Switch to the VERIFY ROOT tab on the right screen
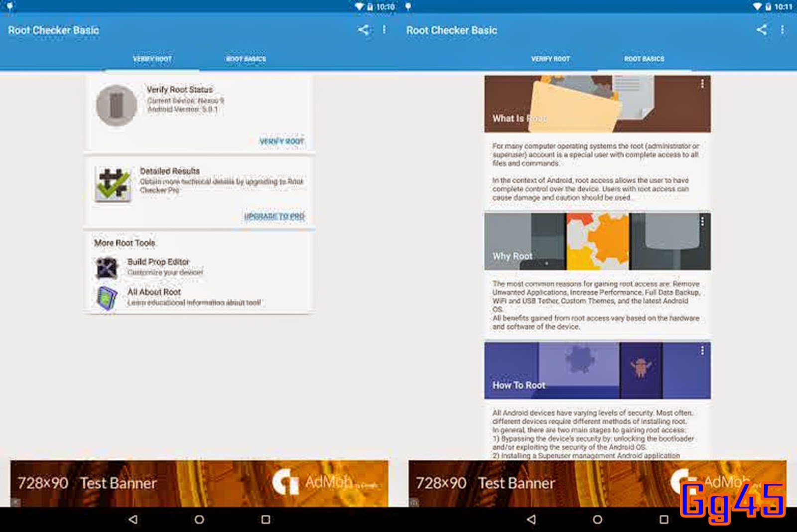 [x=550, y=59]
